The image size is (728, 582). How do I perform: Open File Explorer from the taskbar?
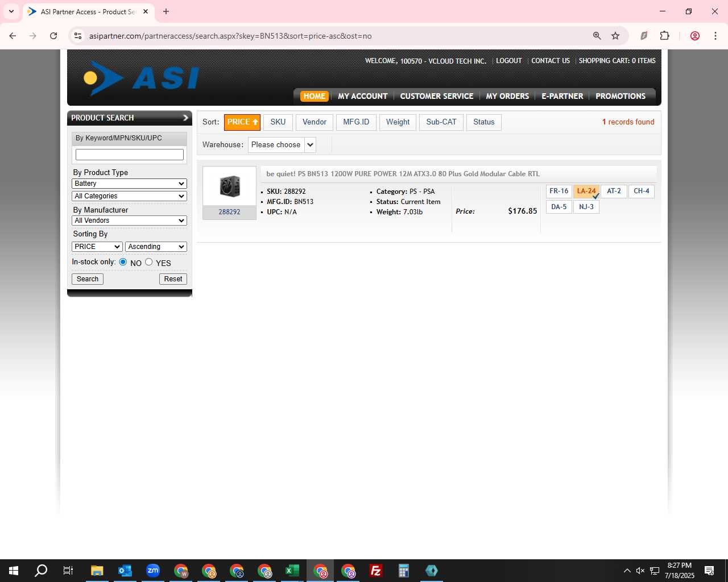tap(97, 571)
